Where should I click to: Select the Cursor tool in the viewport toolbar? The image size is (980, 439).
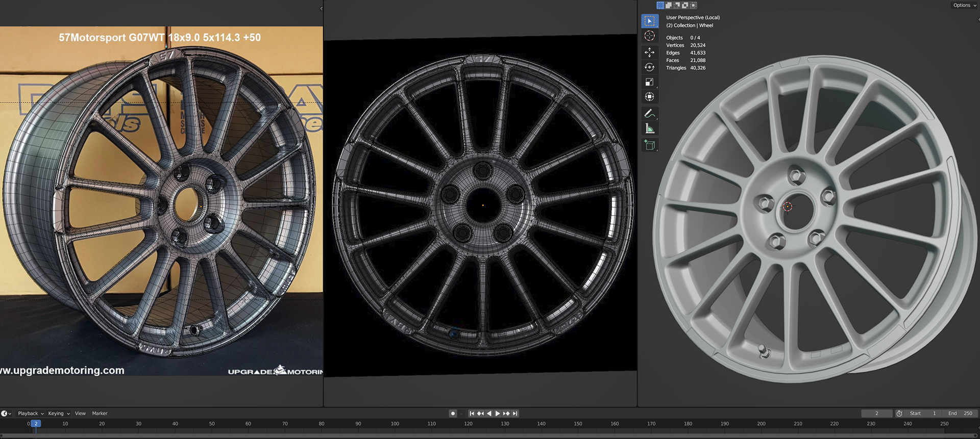(x=649, y=36)
